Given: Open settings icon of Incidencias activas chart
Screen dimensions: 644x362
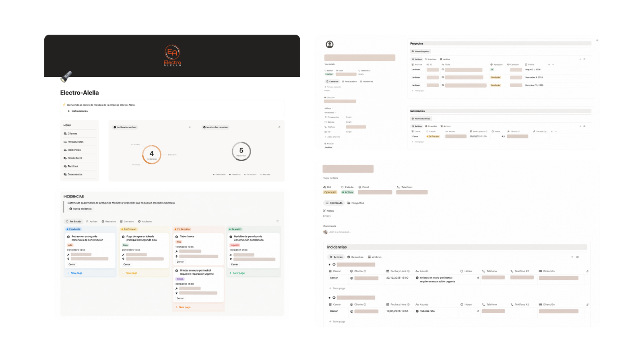Looking at the screenshot, I should [190, 127].
